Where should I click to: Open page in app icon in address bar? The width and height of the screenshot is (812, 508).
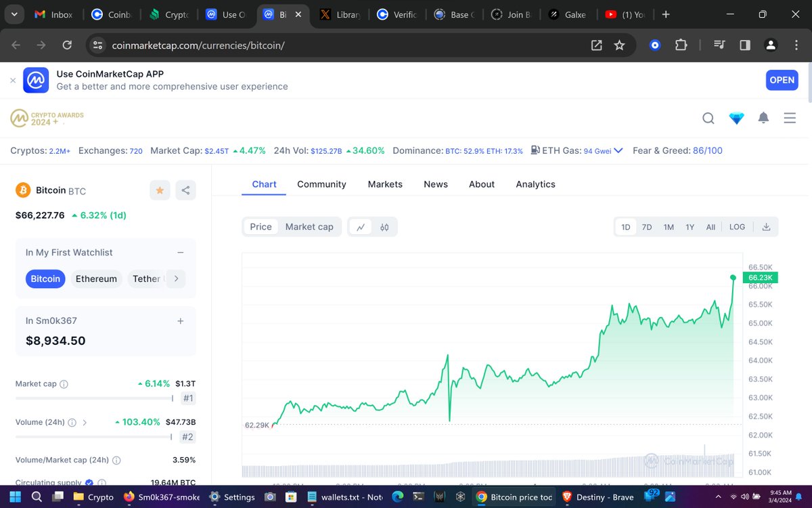(x=597, y=45)
